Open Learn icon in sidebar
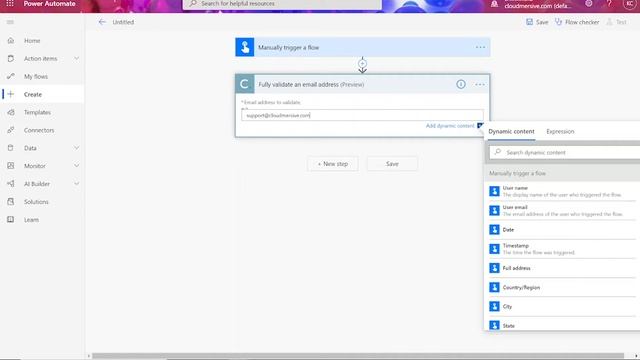640x360 pixels. (x=11, y=220)
